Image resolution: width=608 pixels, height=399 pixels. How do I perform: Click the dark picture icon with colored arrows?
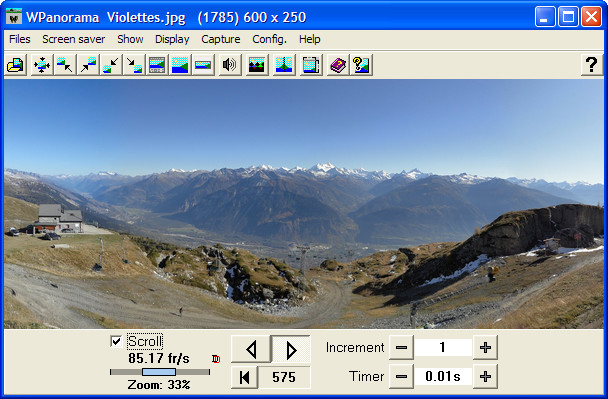pyautogui.click(x=257, y=65)
